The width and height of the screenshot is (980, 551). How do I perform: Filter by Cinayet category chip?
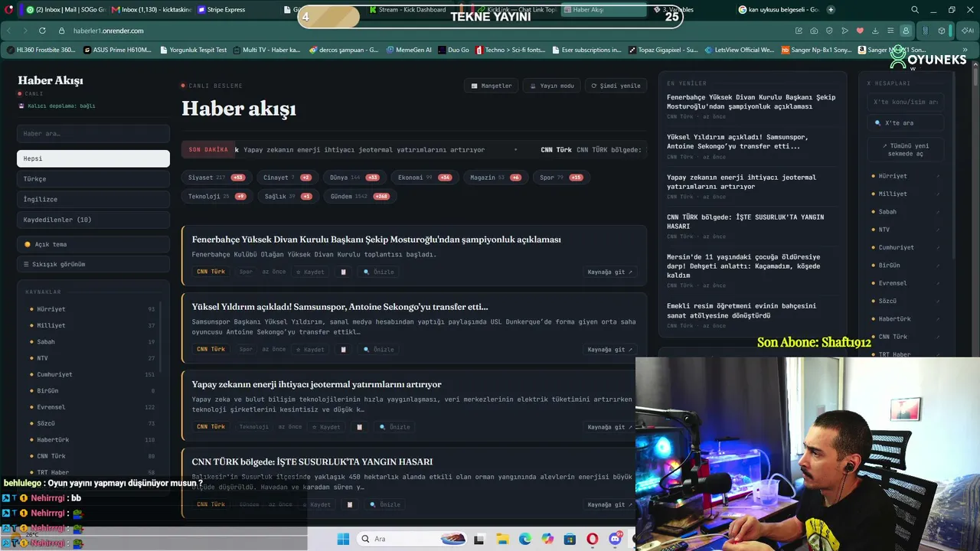[x=287, y=178]
